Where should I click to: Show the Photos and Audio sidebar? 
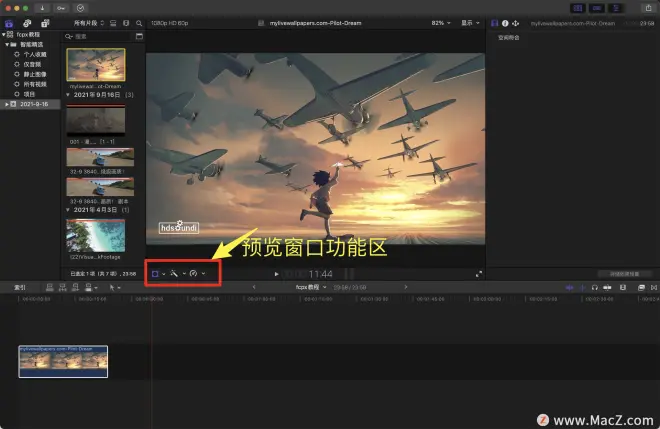pyautogui.click(x=27, y=23)
